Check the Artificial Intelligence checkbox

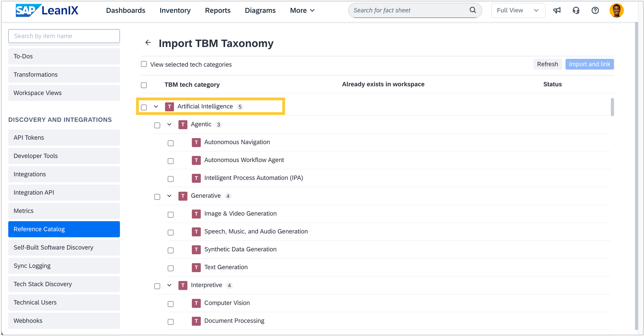[x=144, y=107]
